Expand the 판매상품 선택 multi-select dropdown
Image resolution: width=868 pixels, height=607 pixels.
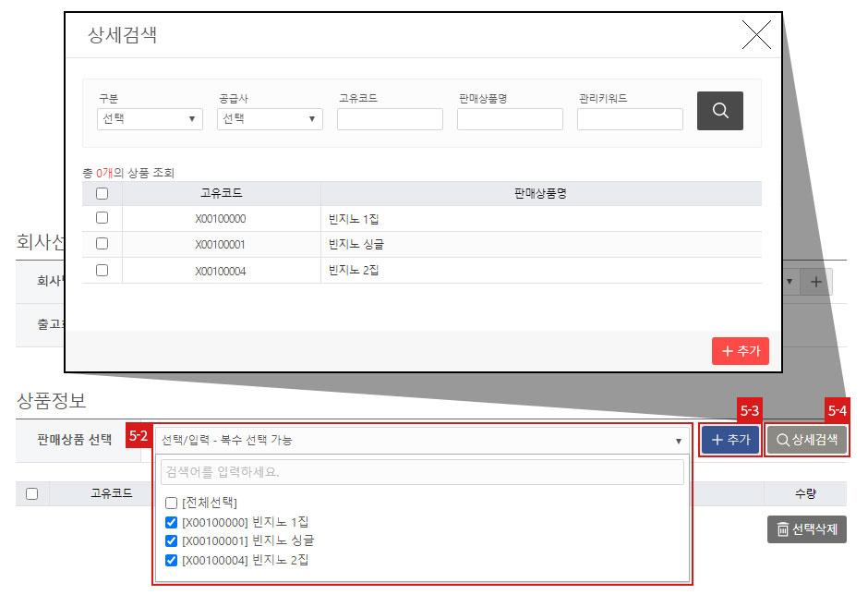(421, 441)
